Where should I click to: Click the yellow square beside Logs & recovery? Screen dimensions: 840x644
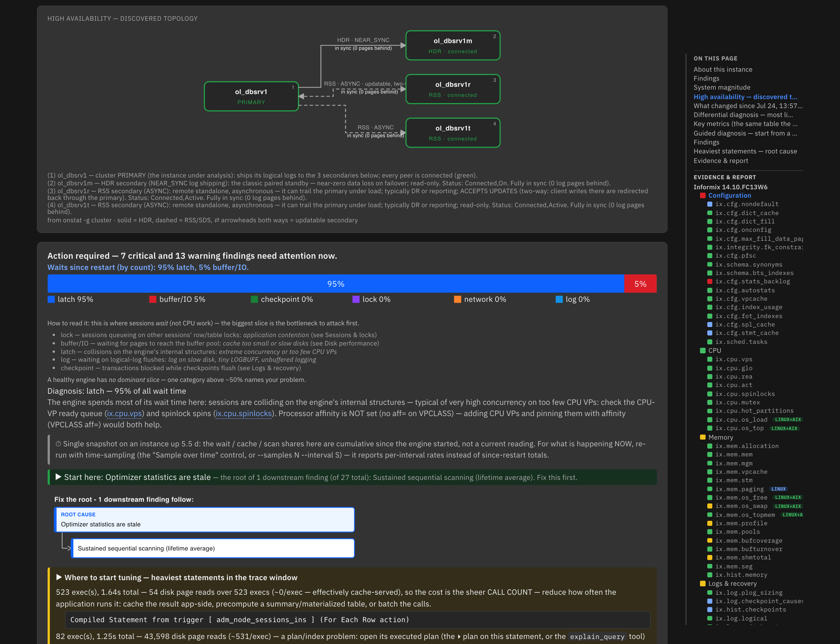point(703,584)
